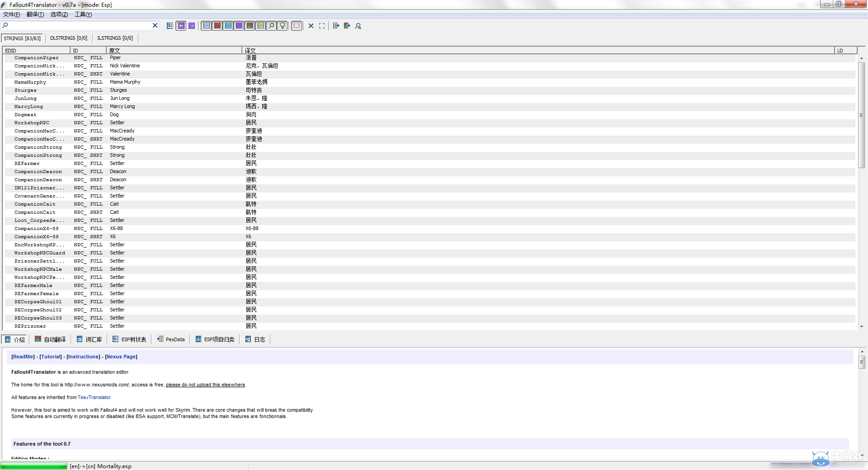Sort by the EDID column header

[36, 50]
